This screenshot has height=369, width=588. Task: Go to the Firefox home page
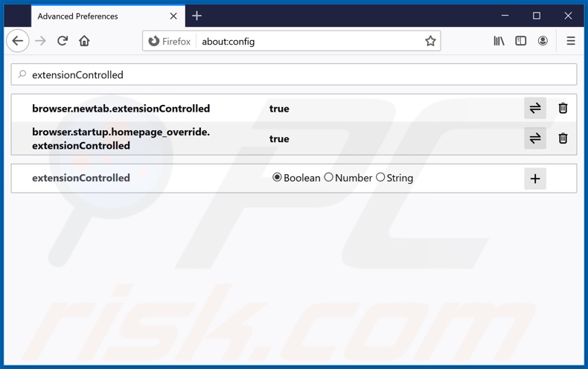[84, 41]
